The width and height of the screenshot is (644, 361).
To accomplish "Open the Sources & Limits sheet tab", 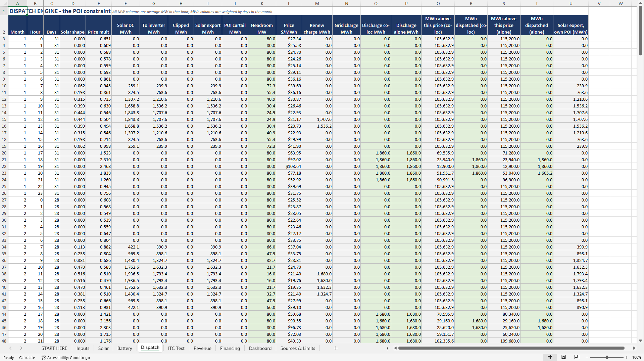I will [298, 348].
